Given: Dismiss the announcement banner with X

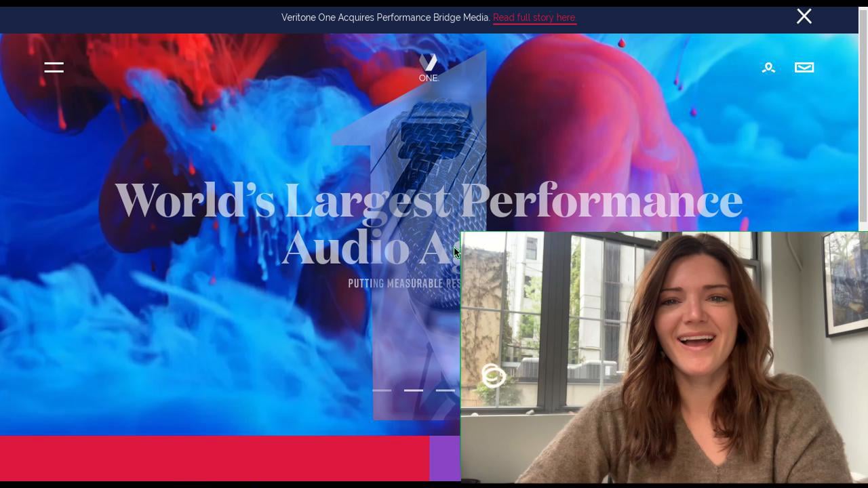Looking at the screenshot, I should 804,16.
